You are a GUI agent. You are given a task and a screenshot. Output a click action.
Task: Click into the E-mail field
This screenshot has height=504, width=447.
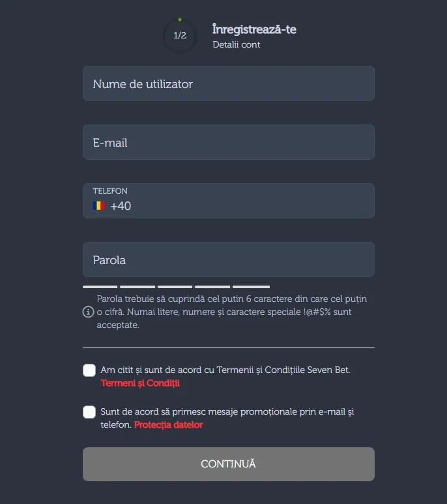click(228, 142)
